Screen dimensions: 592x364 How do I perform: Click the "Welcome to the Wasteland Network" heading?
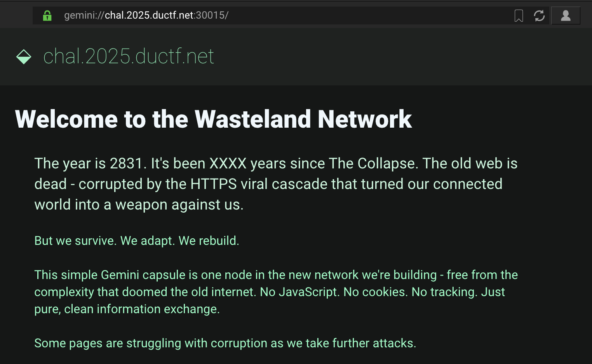pyautogui.click(x=213, y=119)
